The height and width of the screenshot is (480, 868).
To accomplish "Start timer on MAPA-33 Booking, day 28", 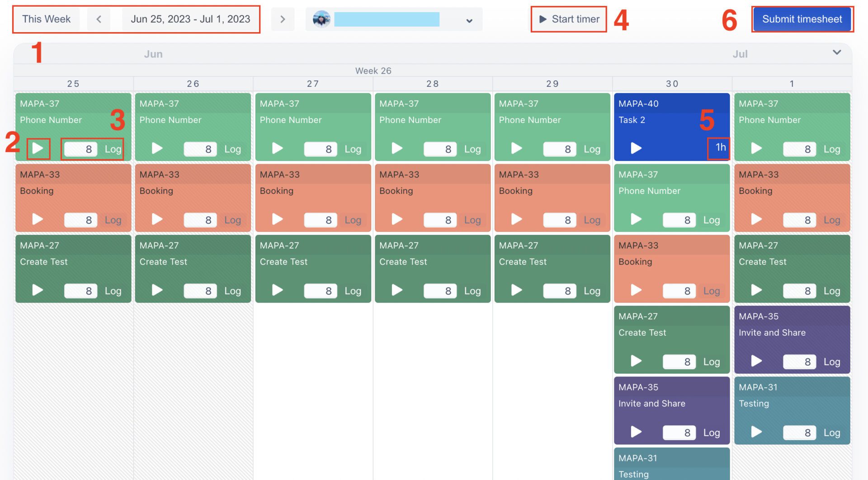I will [x=397, y=219].
